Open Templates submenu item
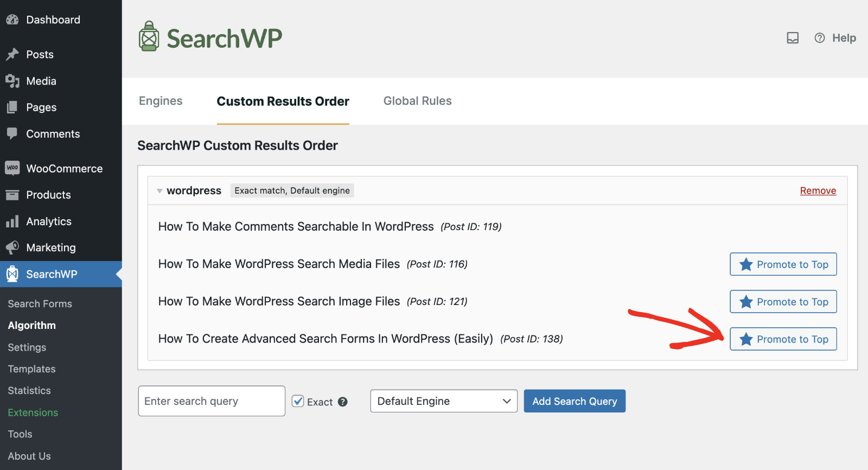 32,369
